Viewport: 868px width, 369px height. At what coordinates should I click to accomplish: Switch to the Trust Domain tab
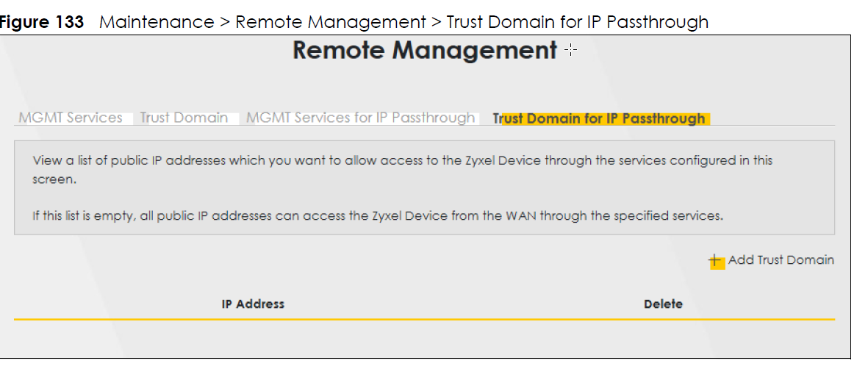point(184,118)
